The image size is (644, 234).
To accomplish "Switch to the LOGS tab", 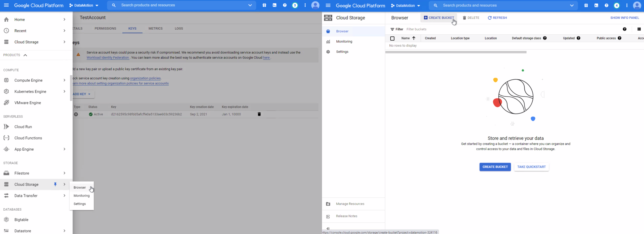I will click(x=179, y=29).
